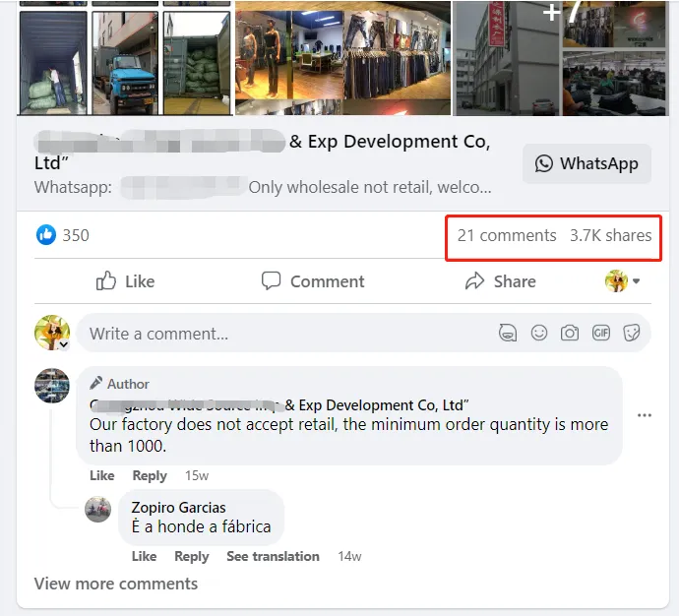Open Zopiro Garcias profile name

pyautogui.click(x=178, y=508)
